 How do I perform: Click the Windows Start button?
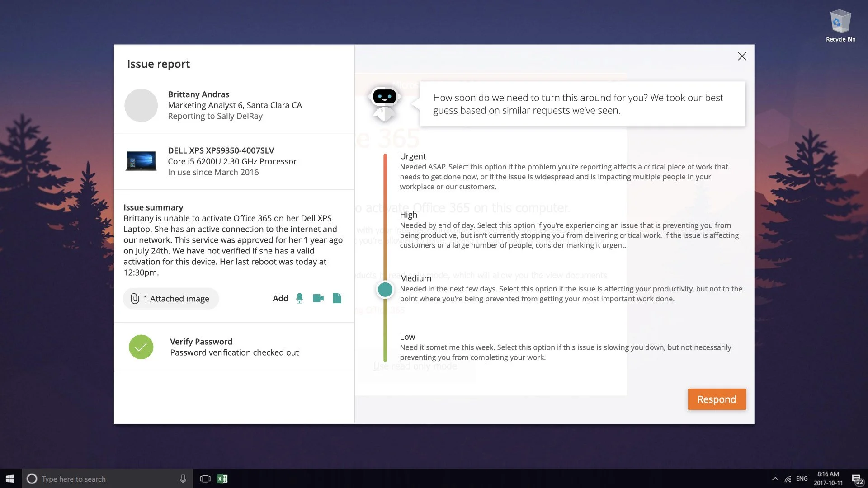(10, 479)
